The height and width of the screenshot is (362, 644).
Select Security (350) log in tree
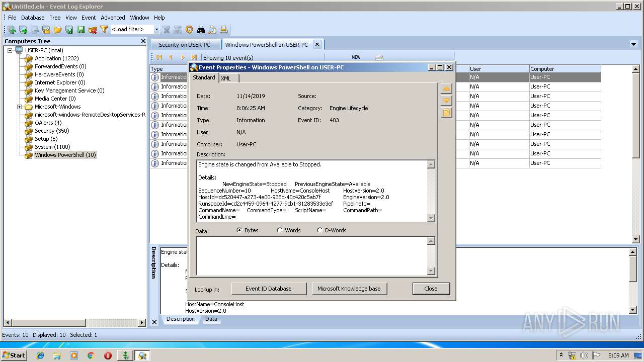[52, 131]
